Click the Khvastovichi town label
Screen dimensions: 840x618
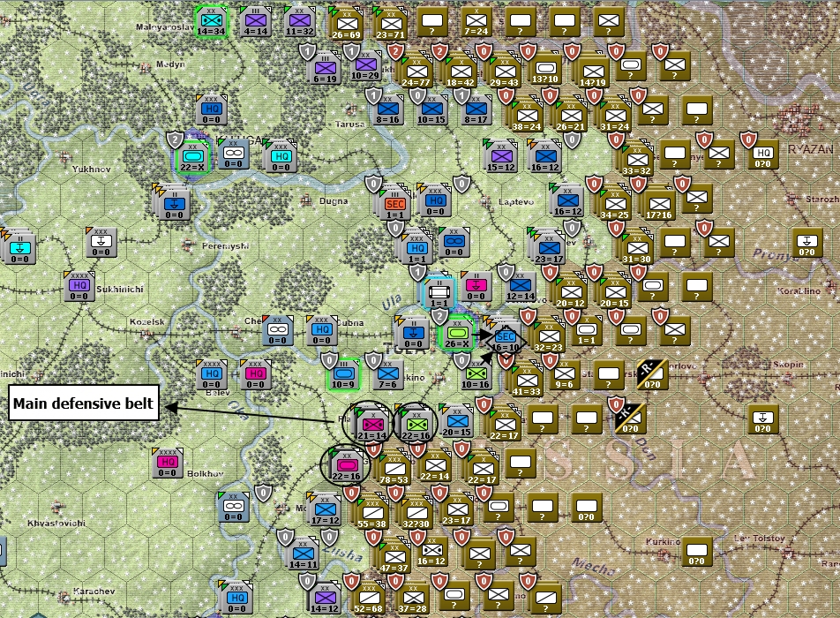coord(56,523)
